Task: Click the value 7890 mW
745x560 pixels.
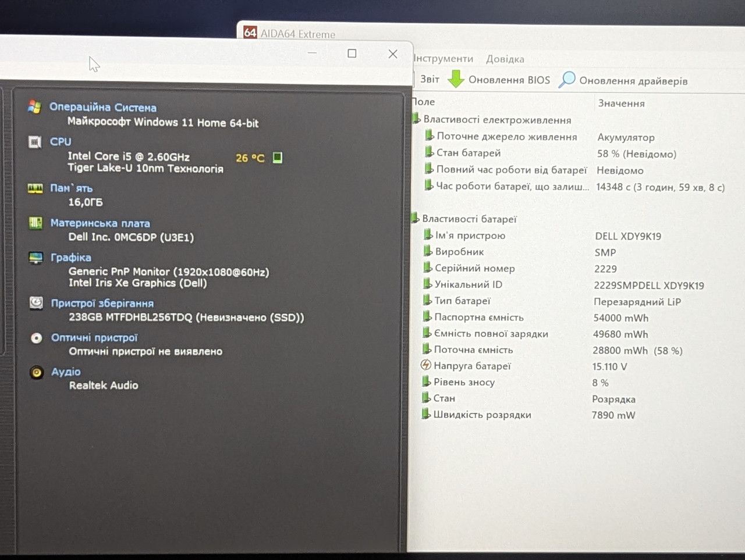Action: click(x=613, y=415)
